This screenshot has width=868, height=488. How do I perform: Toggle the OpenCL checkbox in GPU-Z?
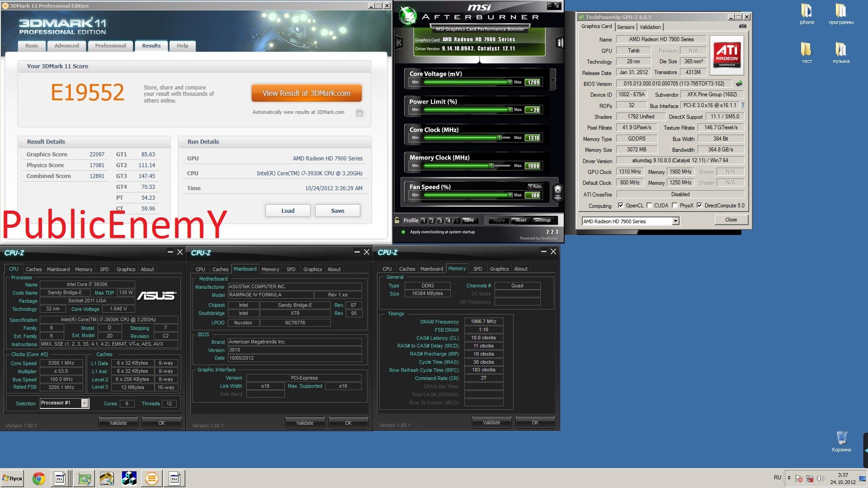(x=621, y=206)
